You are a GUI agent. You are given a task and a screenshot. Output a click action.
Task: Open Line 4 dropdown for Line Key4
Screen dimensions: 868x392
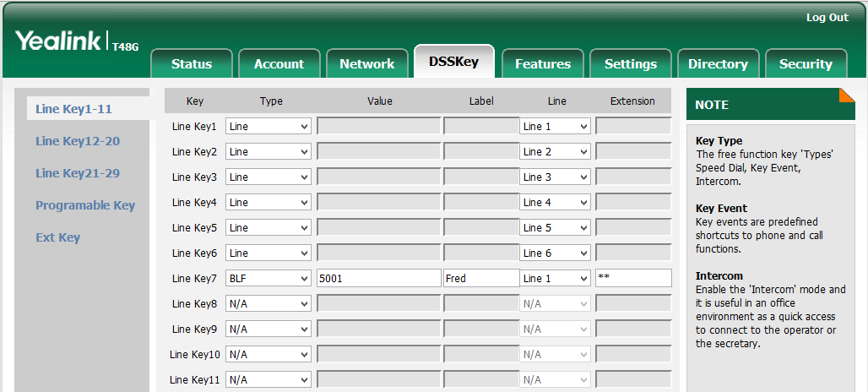[x=556, y=203]
